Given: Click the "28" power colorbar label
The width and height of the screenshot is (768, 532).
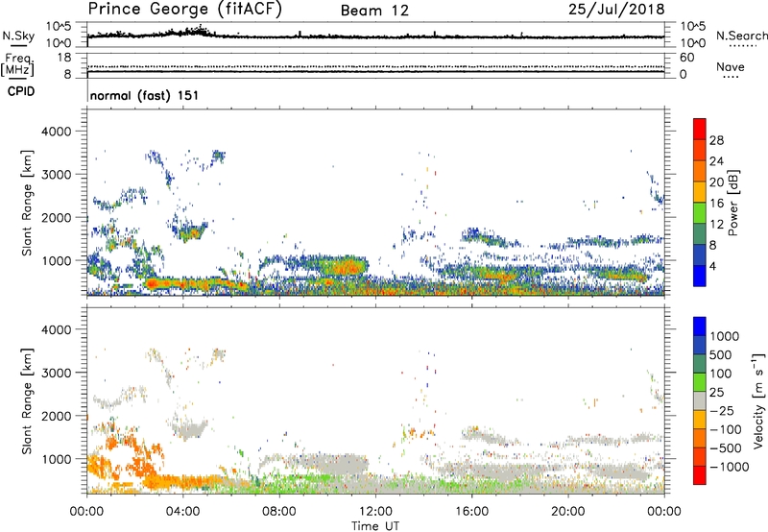Looking at the screenshot, I should [716, 140].
